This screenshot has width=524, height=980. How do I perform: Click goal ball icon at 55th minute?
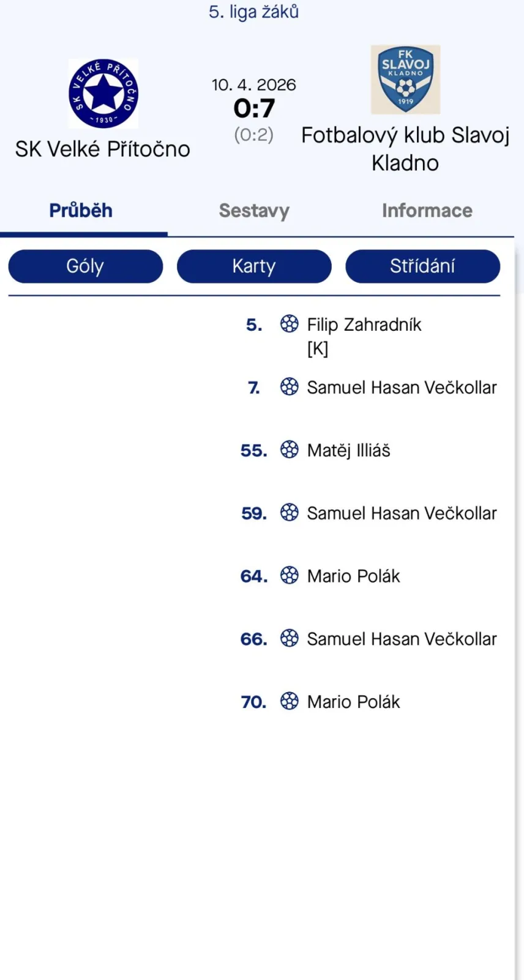pyautogui.click(x=289, y=450)
